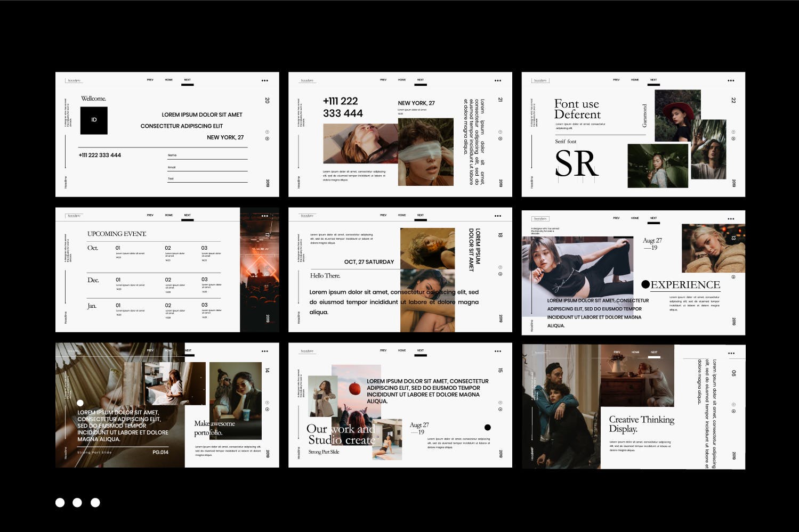Click three-dot menu on the Font use Deferent slide

pyautogui.click(x=731, y=81)
